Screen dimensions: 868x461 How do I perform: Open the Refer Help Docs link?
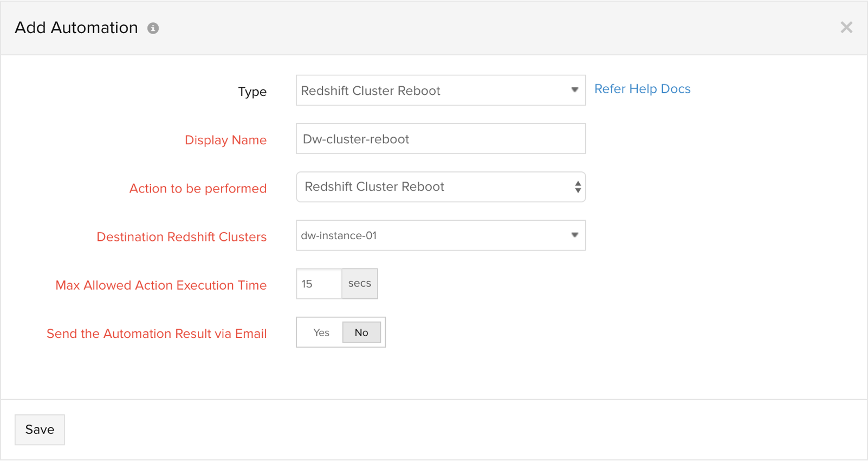point(642,89)
